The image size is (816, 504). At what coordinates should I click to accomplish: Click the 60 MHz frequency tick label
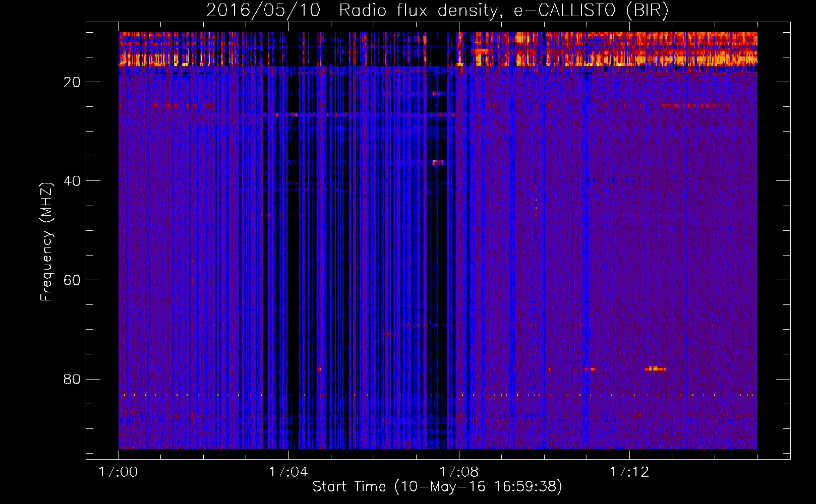tap(73, 280)
